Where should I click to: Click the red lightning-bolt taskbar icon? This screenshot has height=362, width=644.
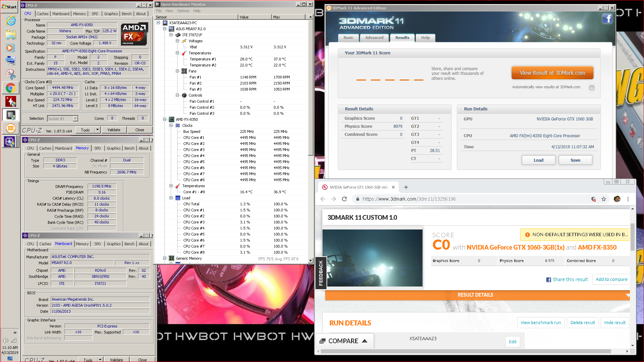pyautogui.click(x=10, y=101)
